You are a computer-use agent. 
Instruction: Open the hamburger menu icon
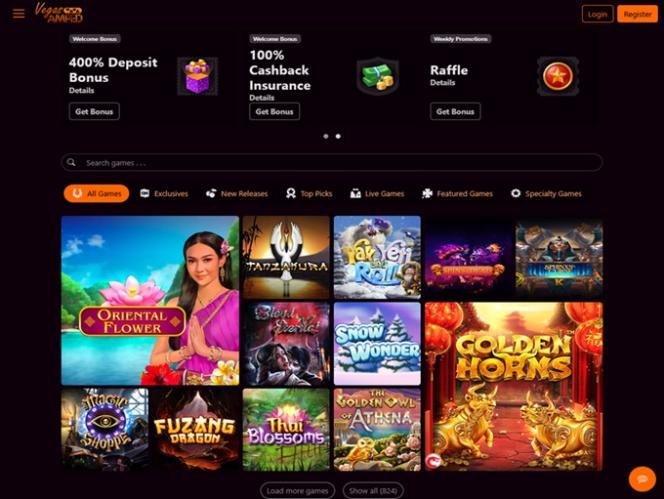(x=19, y=14)
